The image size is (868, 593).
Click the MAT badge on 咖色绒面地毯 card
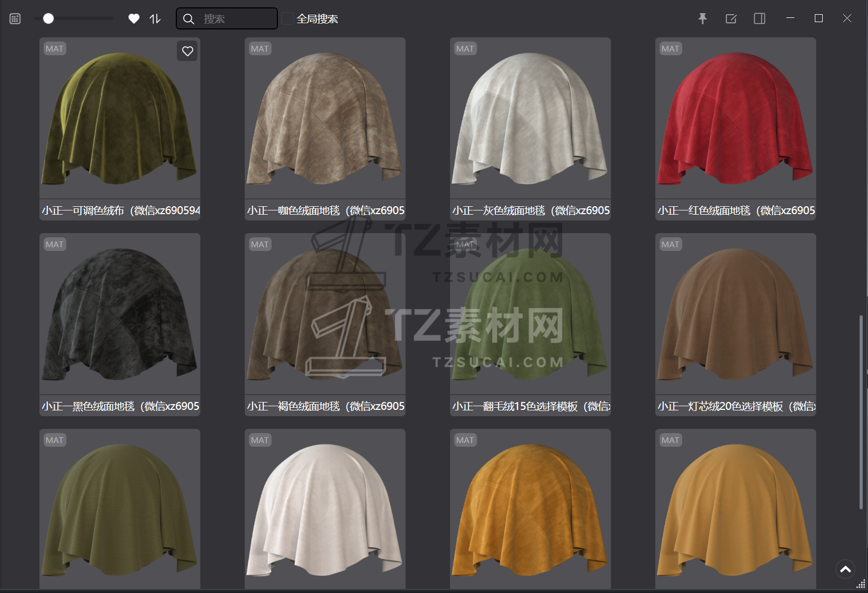tap(260, 49)
